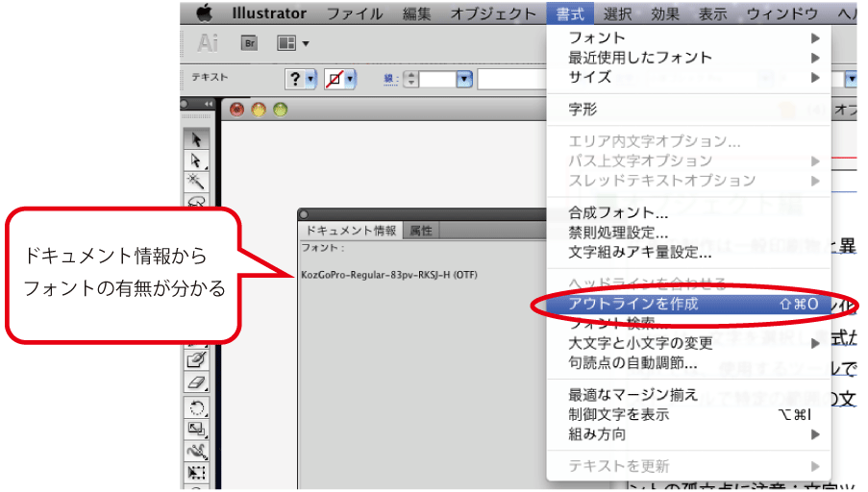Click the blue 線 stroke label link
The height and width of the screenshot is (492, 868).
click(x=390, y=79)
